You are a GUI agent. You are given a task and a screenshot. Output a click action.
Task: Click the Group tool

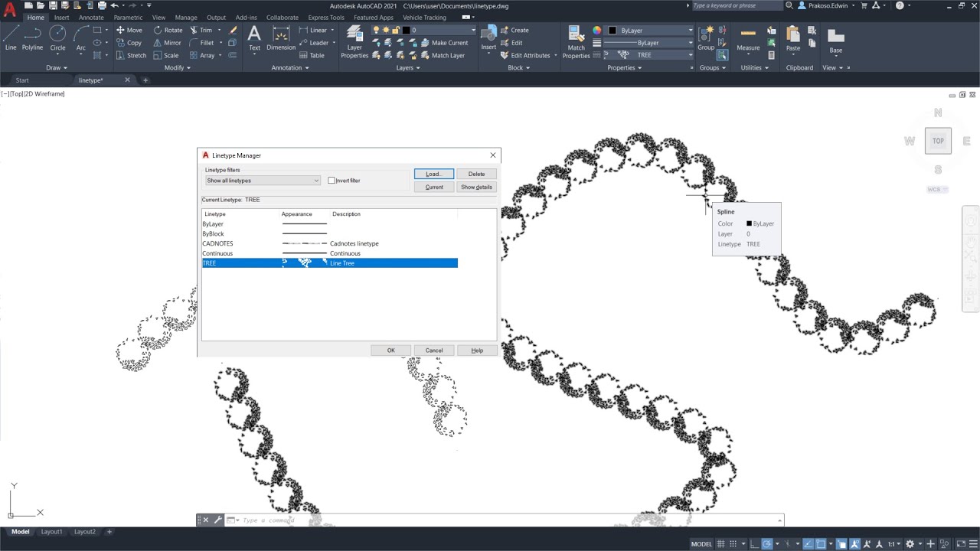pyautogui.click(x=706, y=37)
